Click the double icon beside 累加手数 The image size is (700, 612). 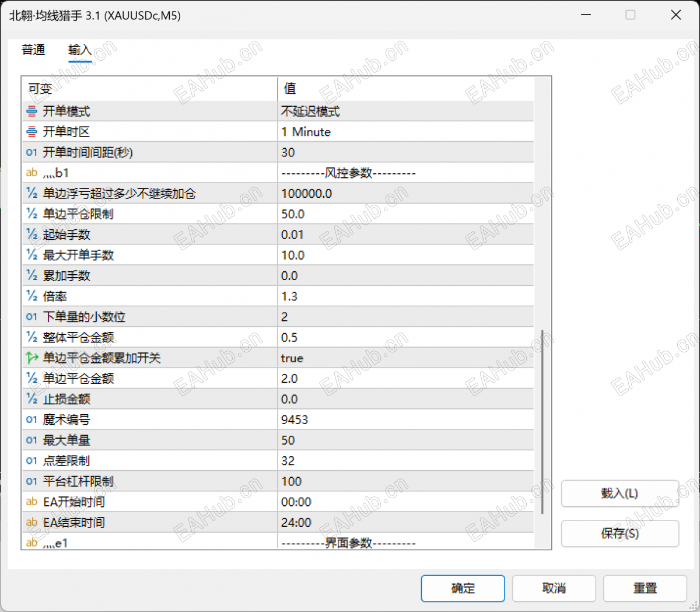click(x=32, y=276)
